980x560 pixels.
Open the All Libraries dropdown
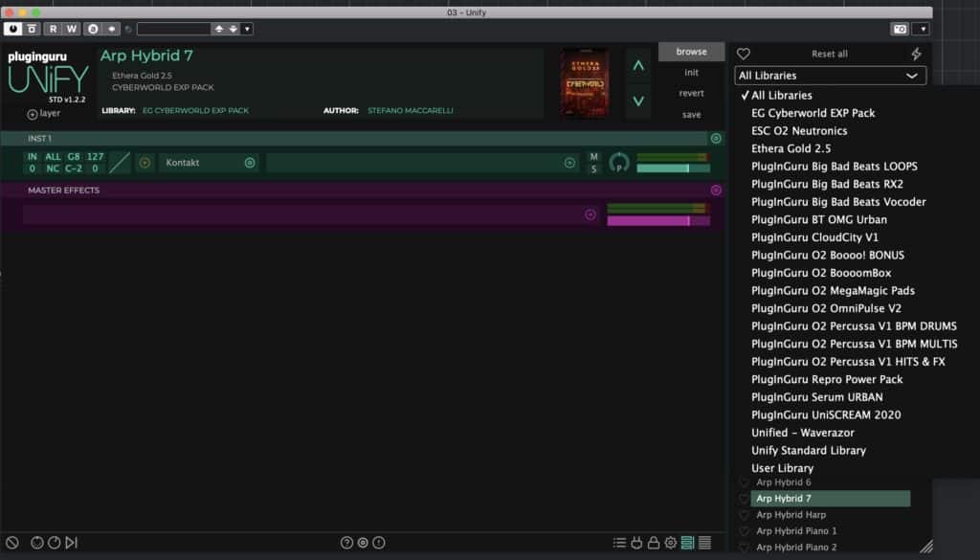coord(830,76)
